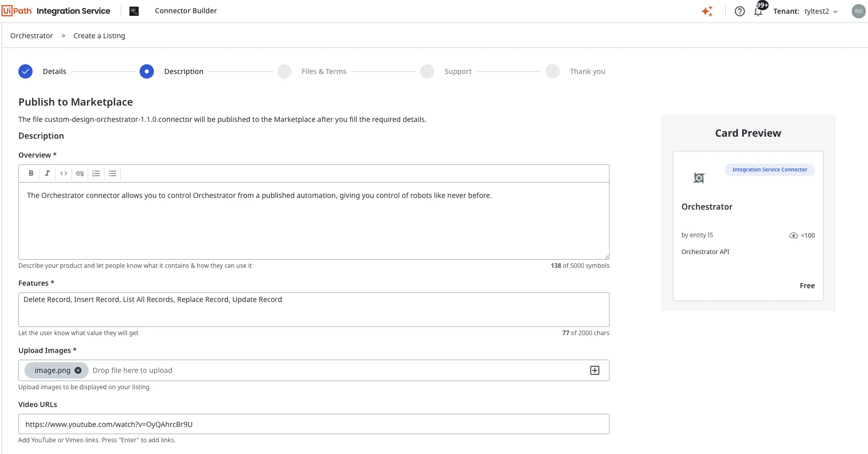The height and width of the screenshot is (454, 868).
Task: Click into the Video URLs field
Action: pos(313,424)
